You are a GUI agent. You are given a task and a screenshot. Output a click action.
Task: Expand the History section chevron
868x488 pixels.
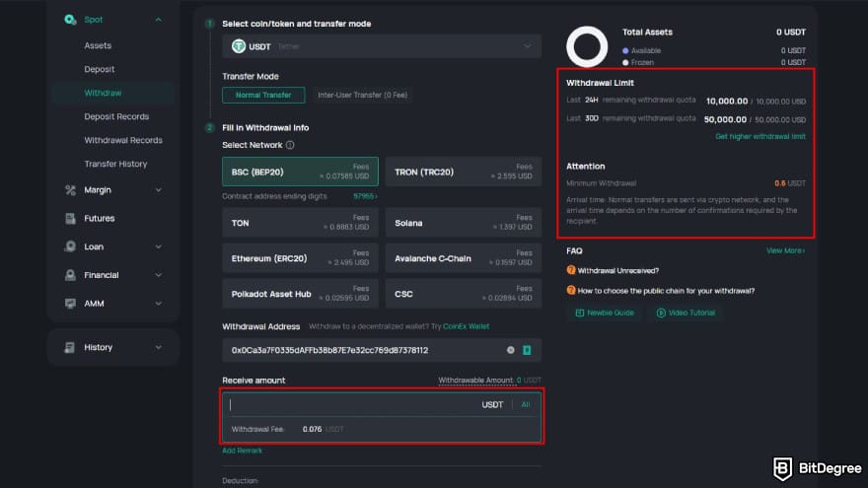(159, 347)
